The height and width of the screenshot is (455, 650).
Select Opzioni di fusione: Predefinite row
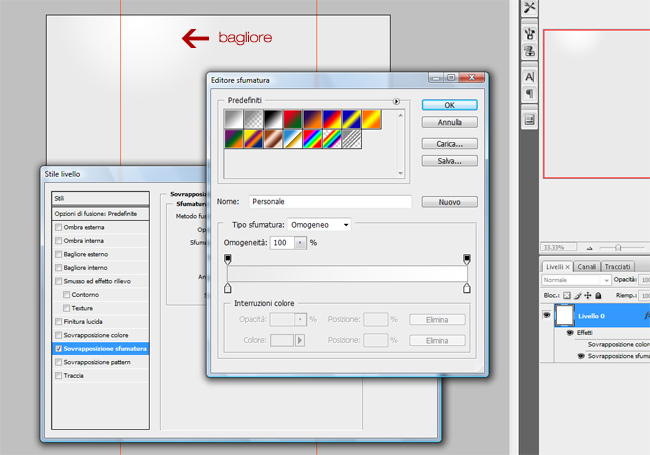pos(100,214)
